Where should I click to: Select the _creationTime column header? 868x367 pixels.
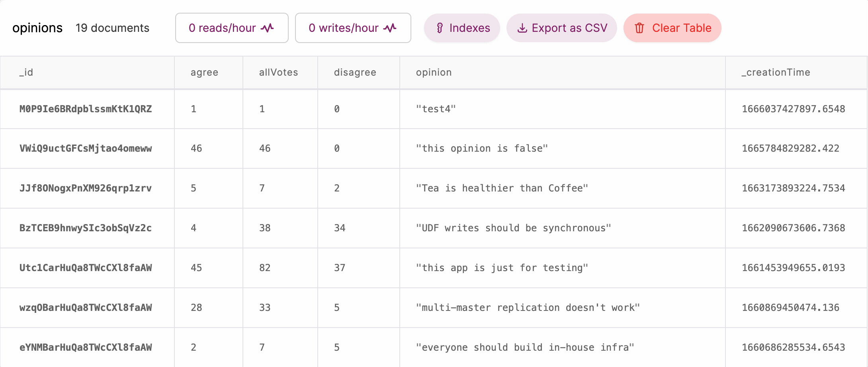coord(776,72)
